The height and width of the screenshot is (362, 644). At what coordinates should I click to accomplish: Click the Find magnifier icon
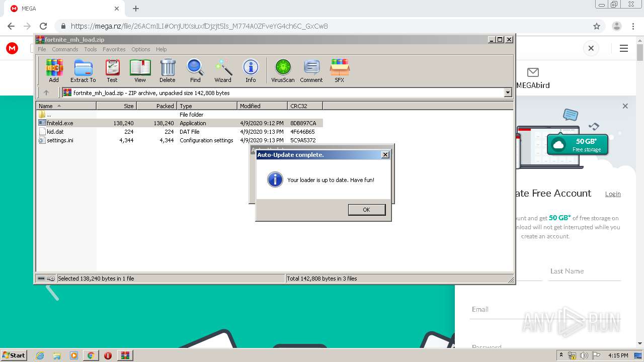pyautogui.click(x=195, y=70)
